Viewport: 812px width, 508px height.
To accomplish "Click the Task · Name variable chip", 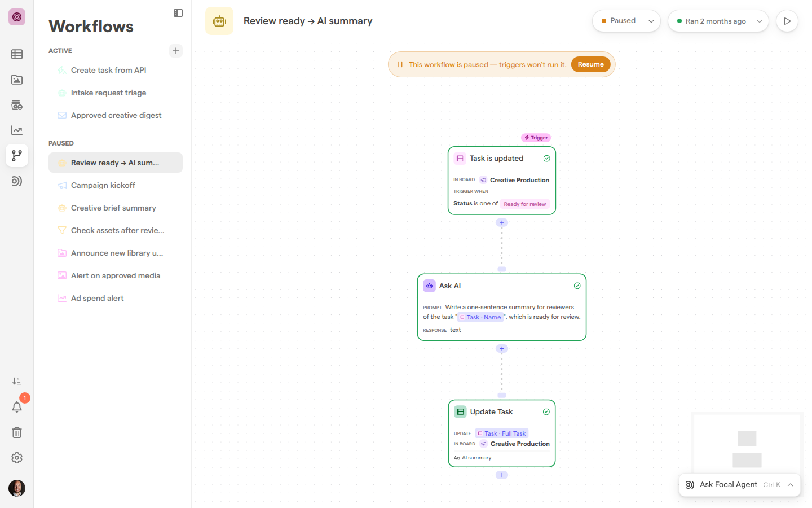I will (x=480, y=317).
